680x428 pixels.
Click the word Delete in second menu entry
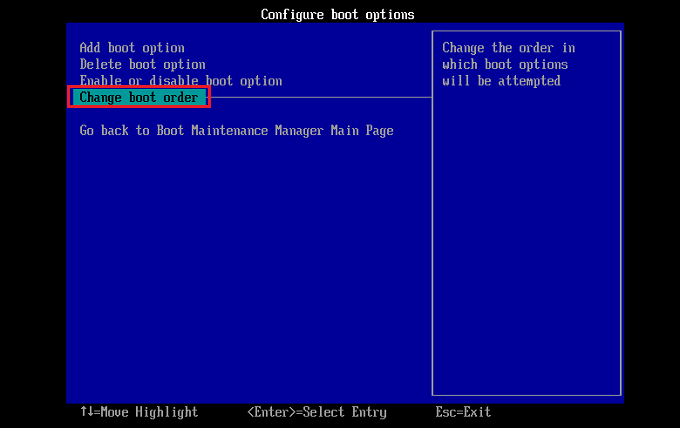pos(101,65)
